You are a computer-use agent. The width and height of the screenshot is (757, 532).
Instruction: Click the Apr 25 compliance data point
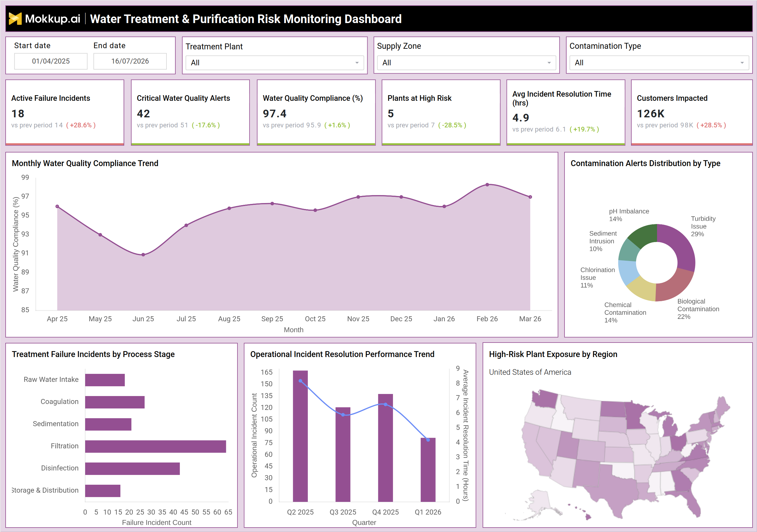tap(57, 206)
